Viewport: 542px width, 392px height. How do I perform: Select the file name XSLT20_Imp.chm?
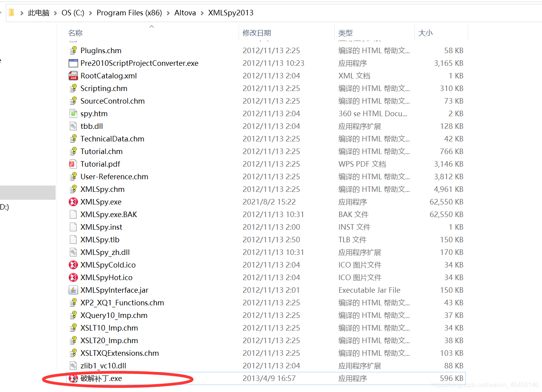click(x=109, y=340)
